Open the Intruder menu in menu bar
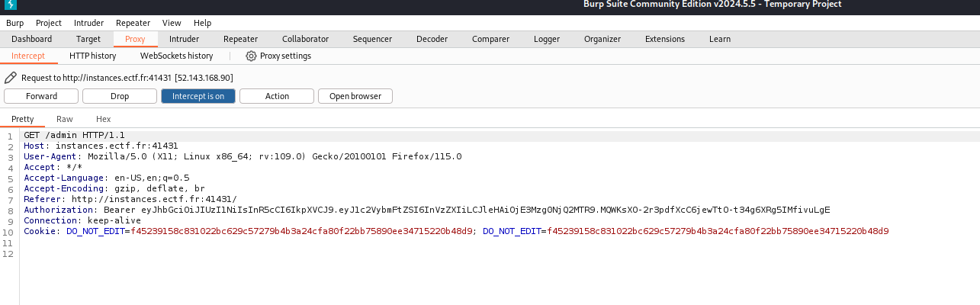The width and height of the screenshot is (980, 305). 89,23
